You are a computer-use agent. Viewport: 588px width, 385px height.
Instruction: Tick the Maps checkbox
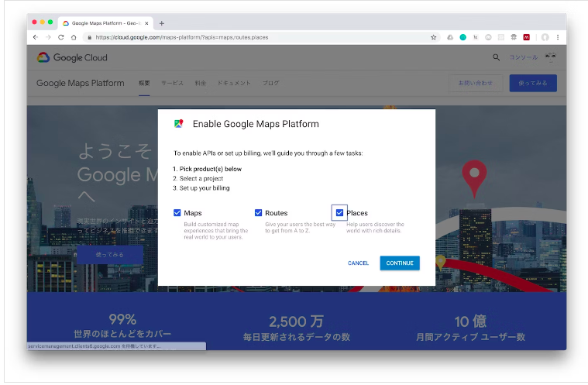(x=177, y=212)
